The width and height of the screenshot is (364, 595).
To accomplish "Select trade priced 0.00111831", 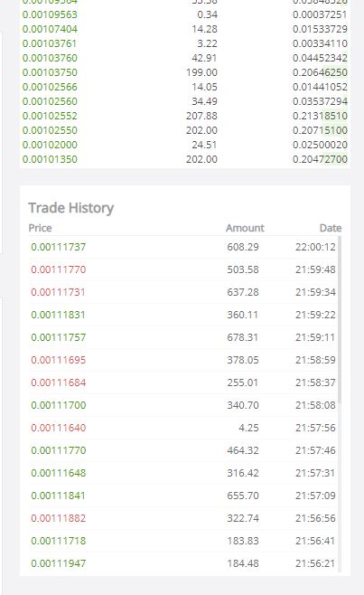I will [183, 315].
